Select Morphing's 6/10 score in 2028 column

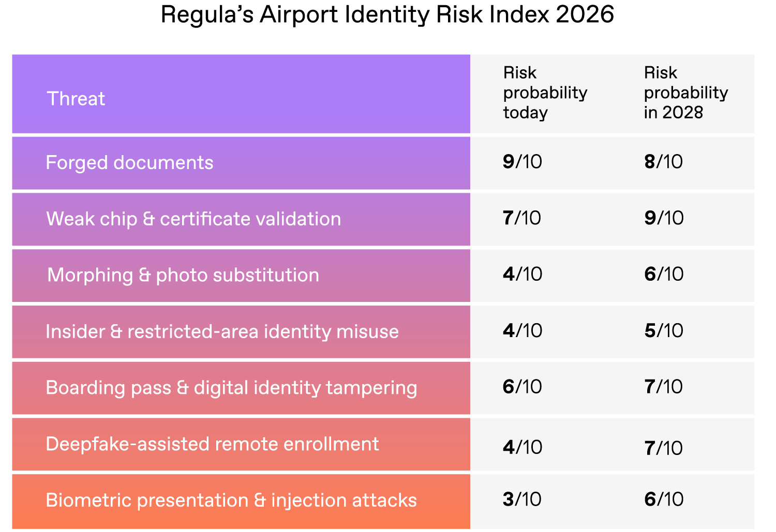pyautogui.click(x=664, y=274)
